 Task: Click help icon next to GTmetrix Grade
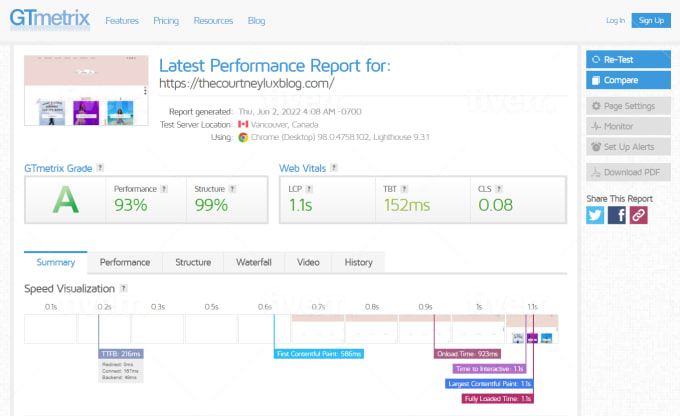pos(100,167)
